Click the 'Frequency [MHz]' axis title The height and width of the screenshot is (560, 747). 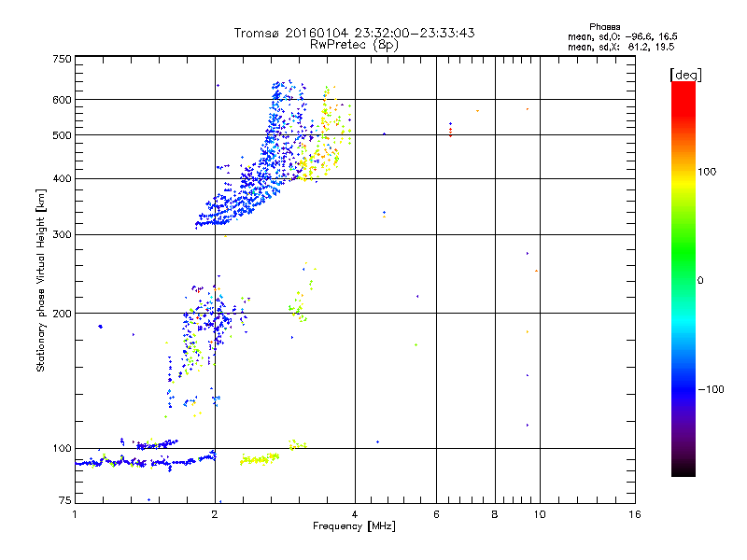tap(354, 526)
